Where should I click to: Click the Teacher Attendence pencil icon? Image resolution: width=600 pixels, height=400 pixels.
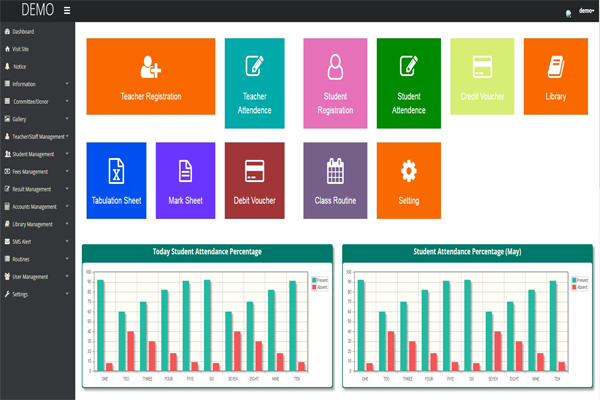click(x=254, y=66)
